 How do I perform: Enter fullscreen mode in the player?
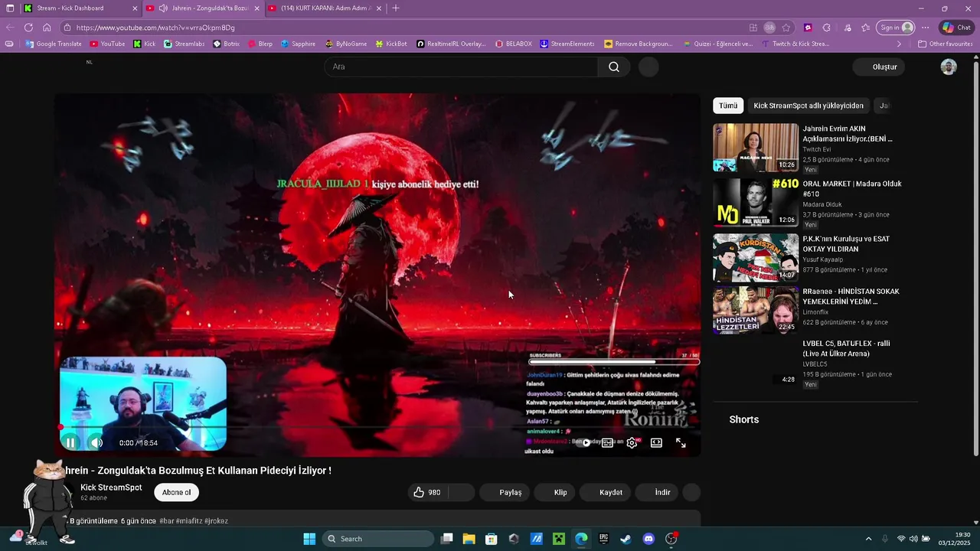(681, 442)
